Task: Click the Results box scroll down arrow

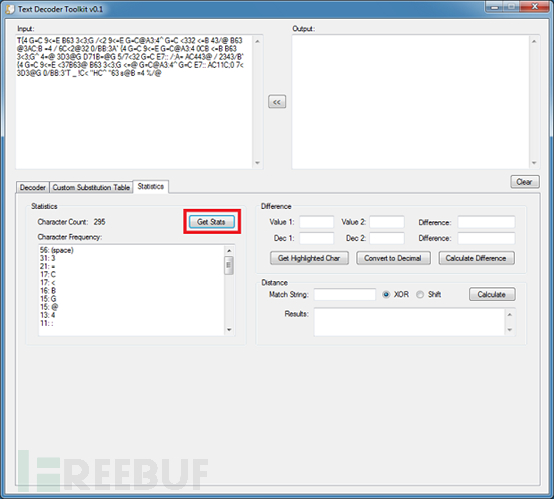Action: 509,330
